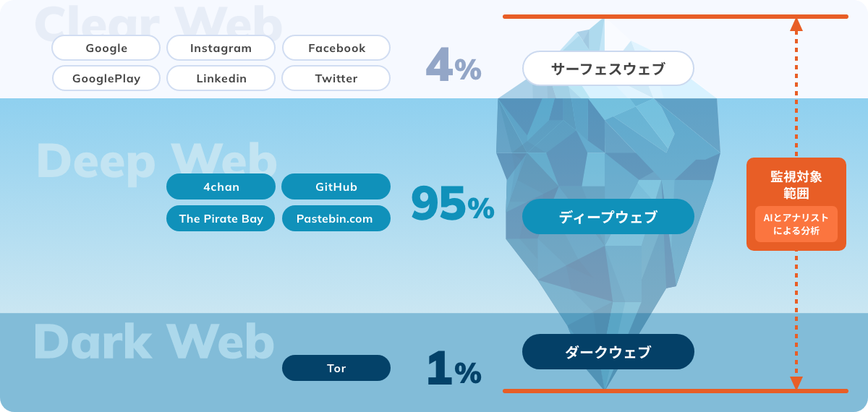Click the Facebook pill label
This screenshot has height=412, width=868.
tap(336, 48)
